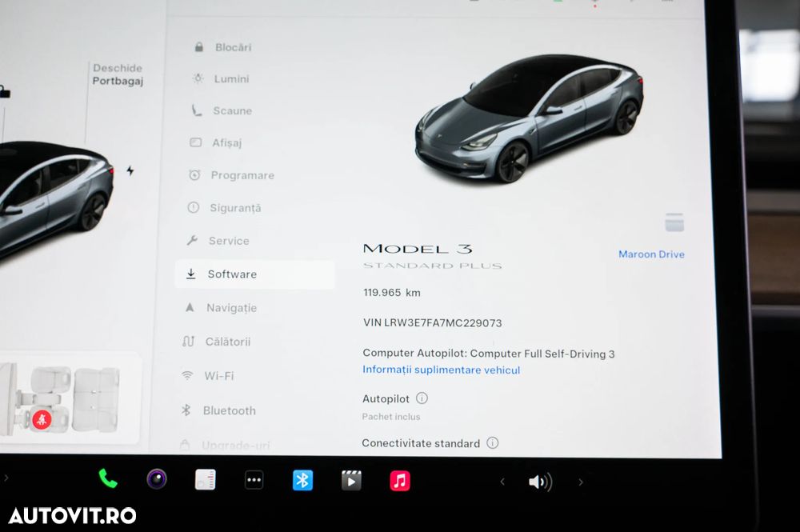800x532 pixels.
Task: Tap the lightning charge port icon
Action: pos(130,171)
